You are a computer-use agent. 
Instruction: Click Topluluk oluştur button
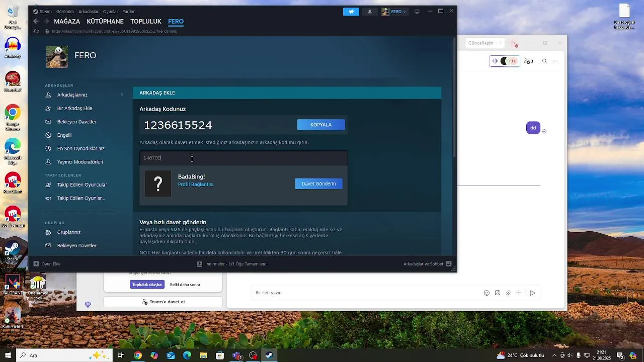(147, 285)
